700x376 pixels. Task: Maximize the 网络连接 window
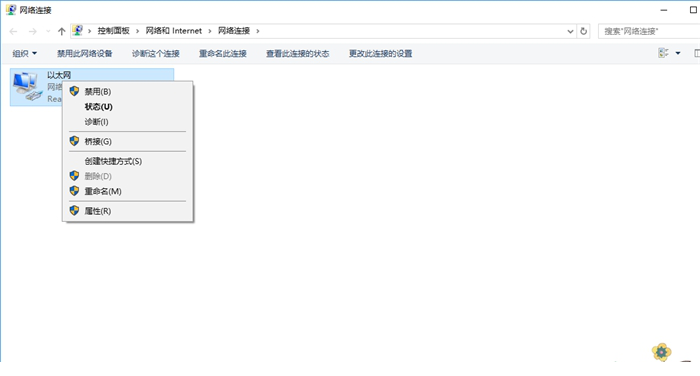pos(693,10)
